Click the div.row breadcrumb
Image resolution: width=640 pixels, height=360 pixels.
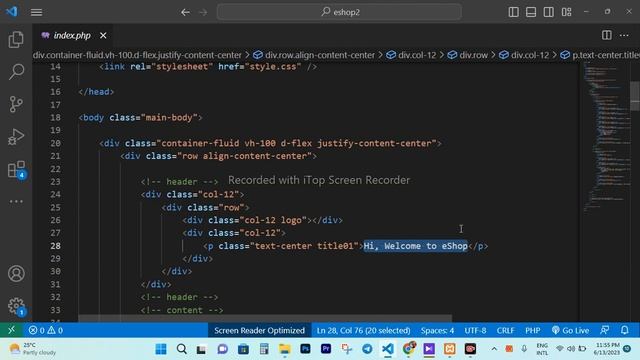(x=468, y=55)
